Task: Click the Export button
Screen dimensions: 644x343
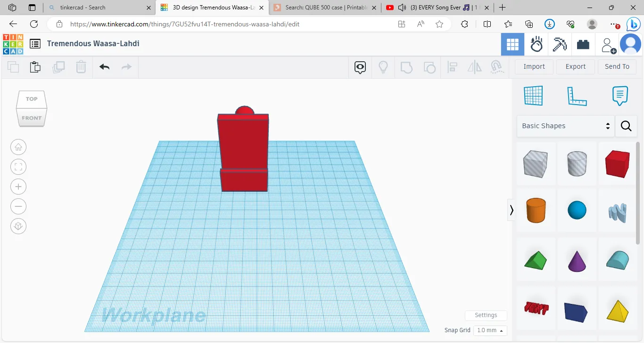Action: pos(575,67)
